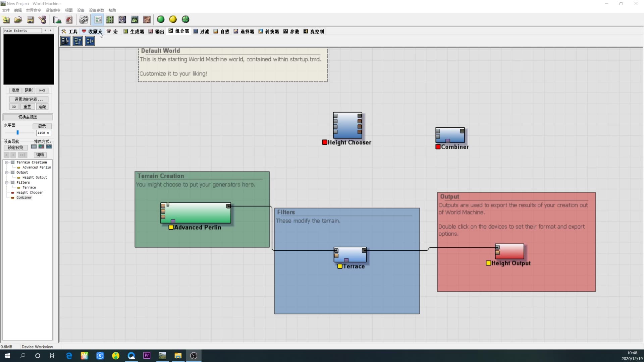This screenshot has height=362, width=644.
Task: Switch to the 生成器 device category tab
Action: [x=133, y=31]
